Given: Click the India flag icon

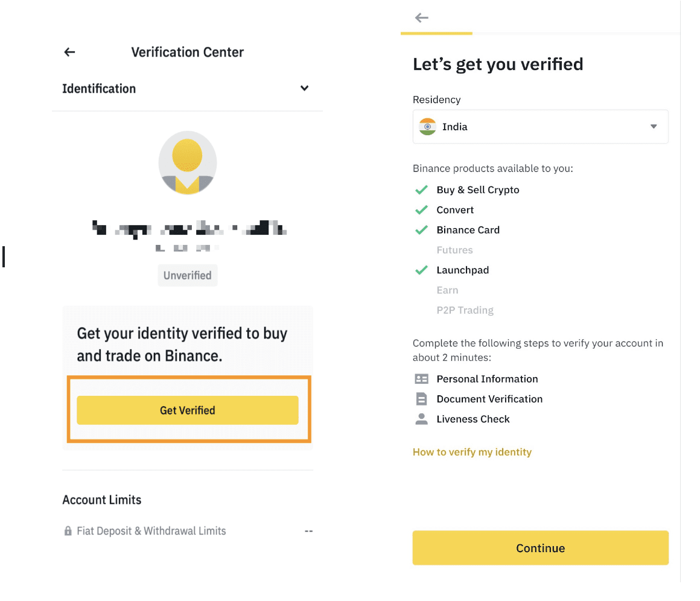Looking at the screenshot, I should pyautogui.click(x=427, y=127).
